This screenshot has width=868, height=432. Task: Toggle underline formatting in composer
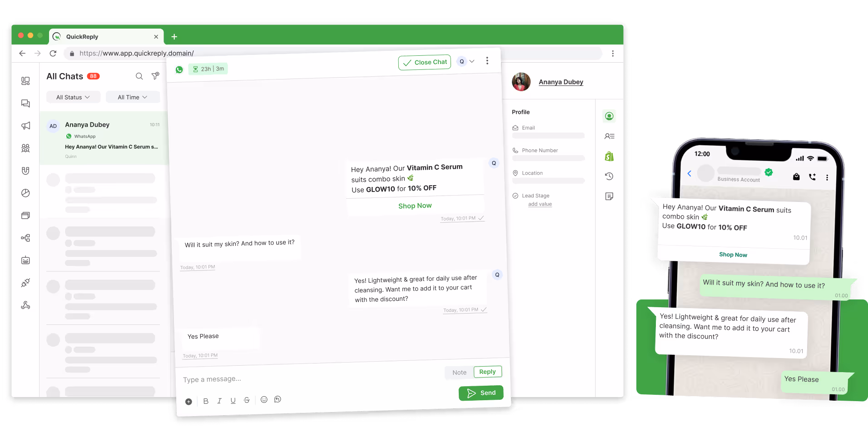[233, 400]
